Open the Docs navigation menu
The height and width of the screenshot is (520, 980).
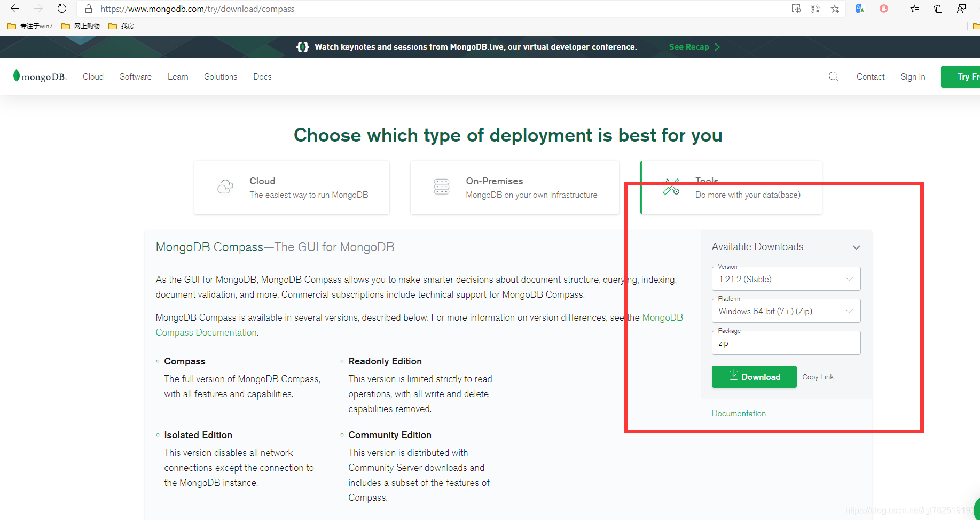click(262, 76)
